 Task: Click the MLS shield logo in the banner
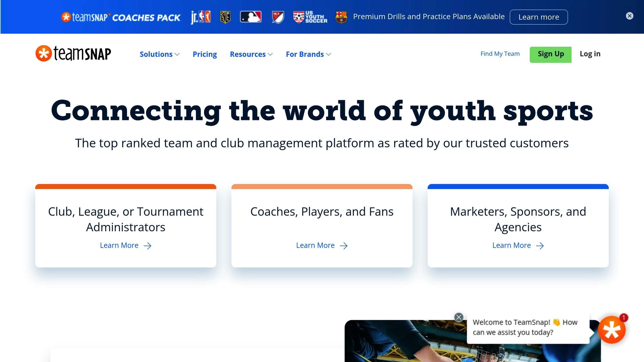click(x=278, y=17)
